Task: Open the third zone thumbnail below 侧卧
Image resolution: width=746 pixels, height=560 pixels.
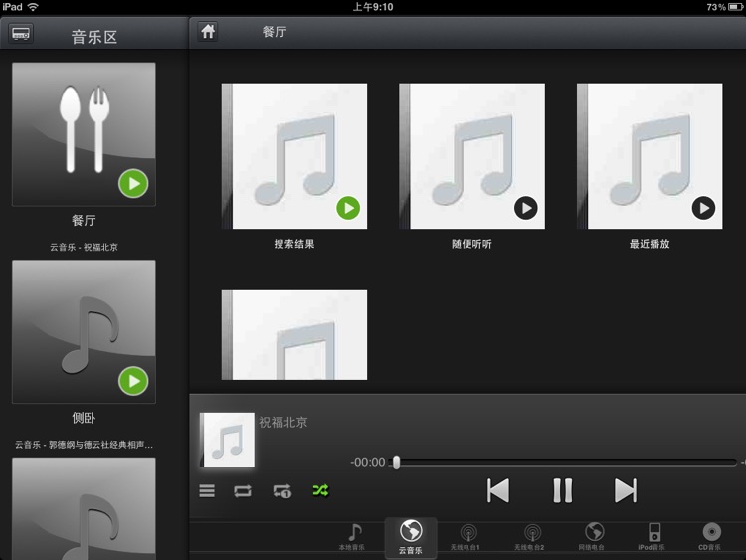Action: tap(84, 508)
